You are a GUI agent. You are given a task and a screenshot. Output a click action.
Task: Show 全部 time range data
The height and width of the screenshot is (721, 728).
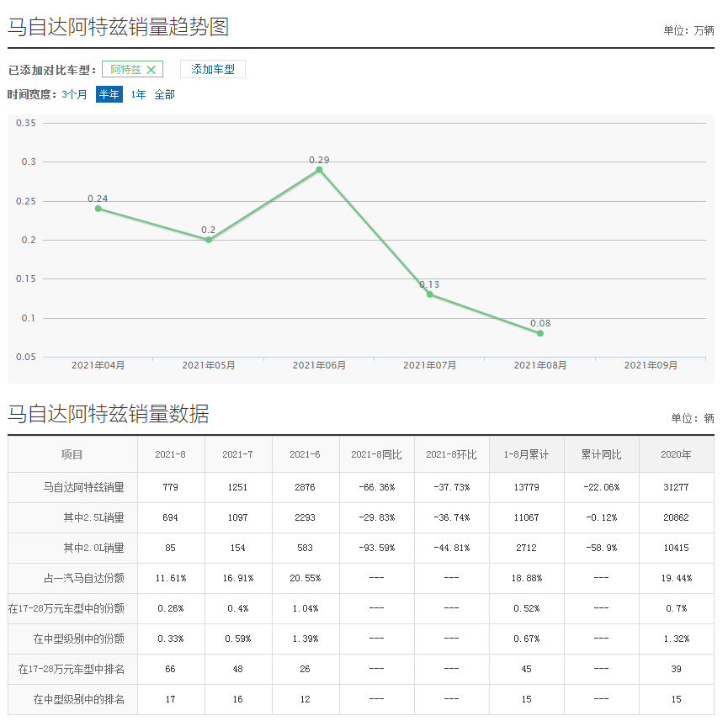[164, 95]
